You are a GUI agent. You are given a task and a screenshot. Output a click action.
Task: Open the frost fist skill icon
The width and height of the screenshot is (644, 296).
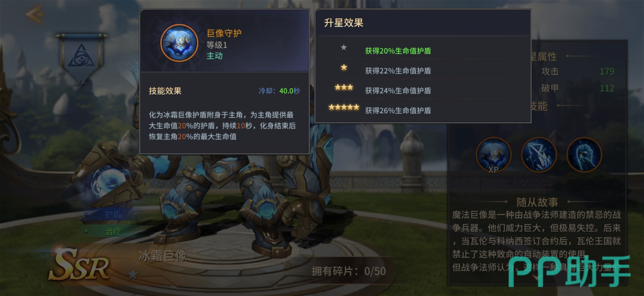click(584, 155)
